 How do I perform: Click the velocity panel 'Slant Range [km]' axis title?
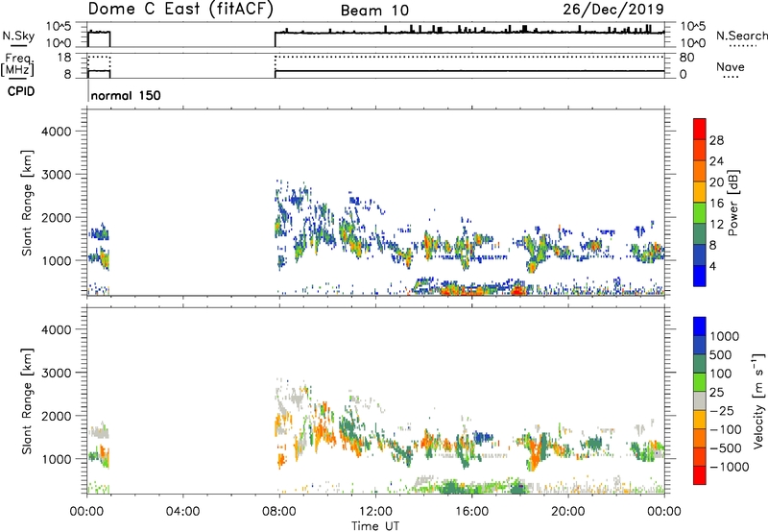27,401
